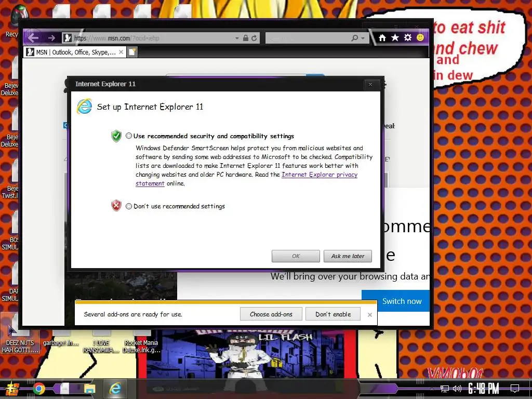
Task: Select Use recommended security and compatibility settings
Action: 129,136
